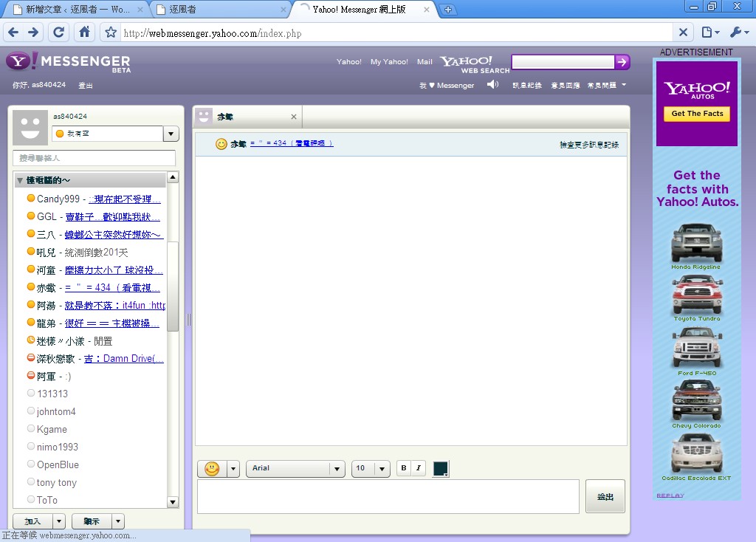Open 訊息記錄 in the header
This screenshot has width=756, height=542.
pyautogui.click(x=527, y=86)
